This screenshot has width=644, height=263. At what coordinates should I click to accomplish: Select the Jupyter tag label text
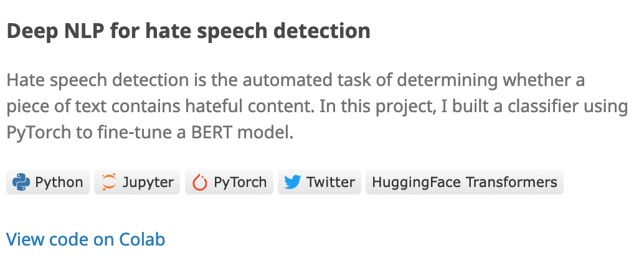(148, 182)
